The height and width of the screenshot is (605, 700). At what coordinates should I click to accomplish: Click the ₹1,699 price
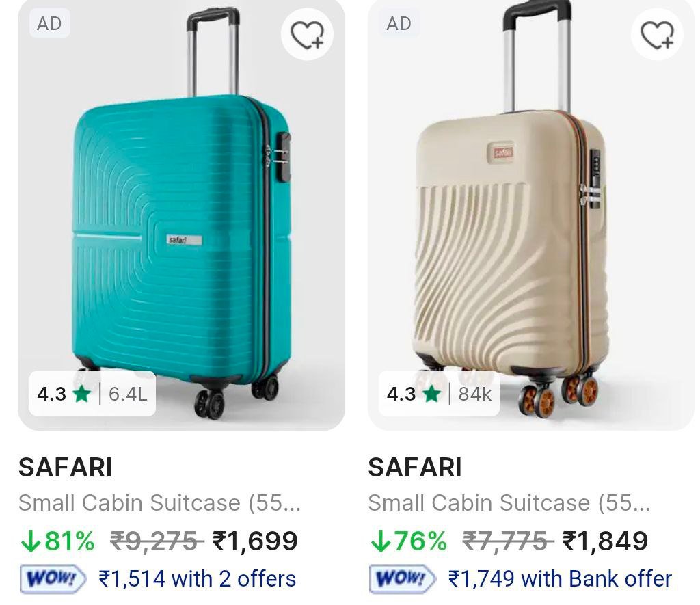coord(255,541)
